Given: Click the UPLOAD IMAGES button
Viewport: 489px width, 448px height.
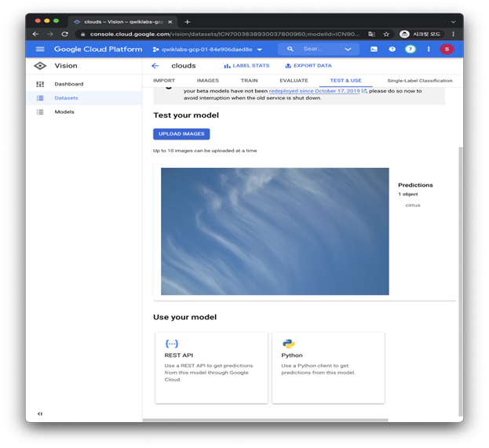Looking at the screenshot, I should click(x=181, y=134).
